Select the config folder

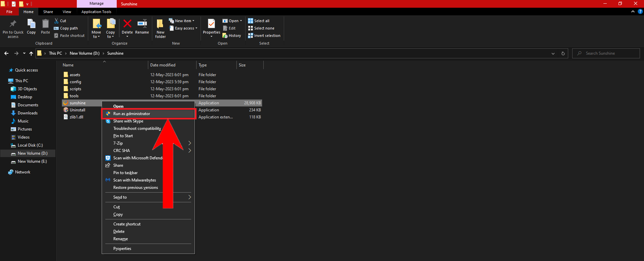point(75,82)
